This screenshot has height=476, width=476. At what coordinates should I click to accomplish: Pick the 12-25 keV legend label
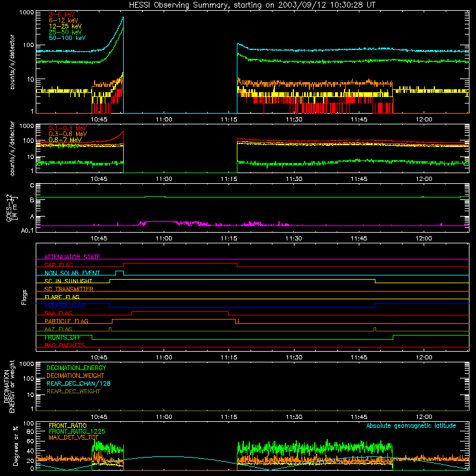[x=65, y=26]
